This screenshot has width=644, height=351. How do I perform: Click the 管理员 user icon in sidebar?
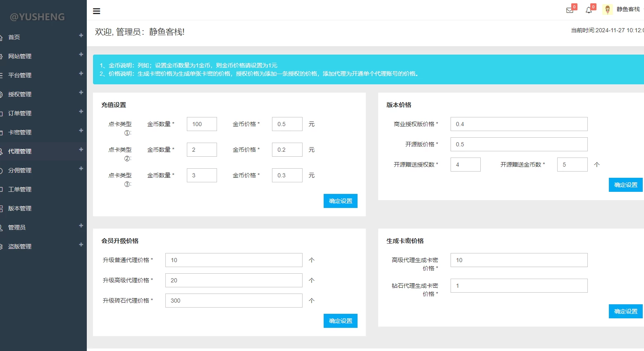click(1, 228)
